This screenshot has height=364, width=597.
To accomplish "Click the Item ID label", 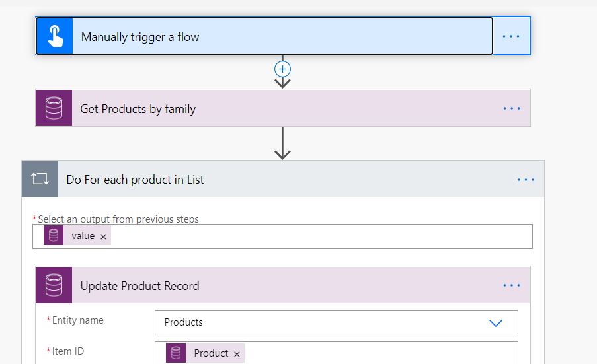I will click(68, 351).
